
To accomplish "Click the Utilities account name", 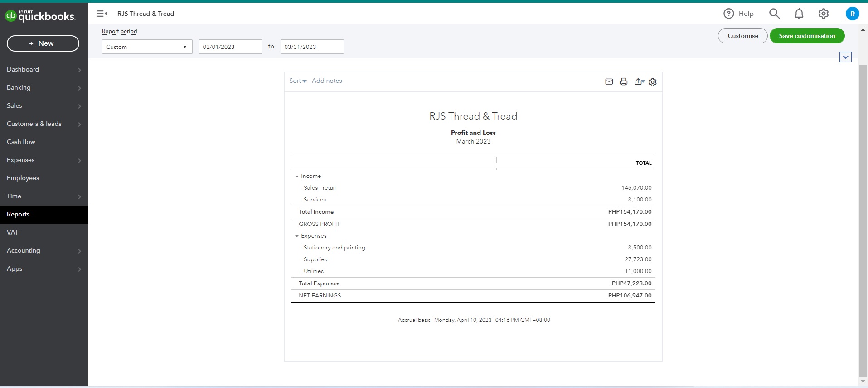I will pos(314,271).
